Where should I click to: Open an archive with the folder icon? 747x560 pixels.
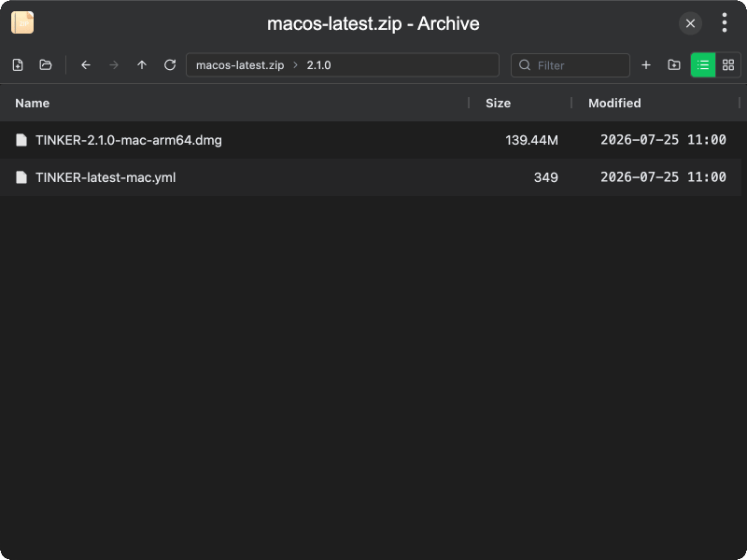tap(46, 64)
